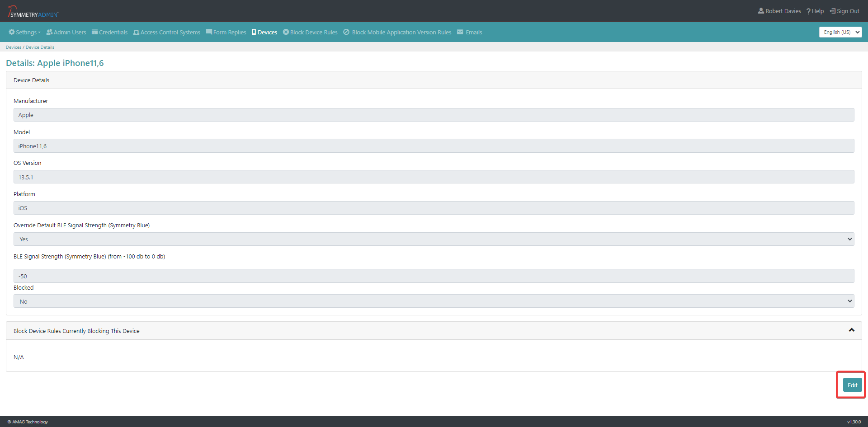Click the Access Control Systems icon
The height and width of the screenshot is (427, 868).
pyautogui.click(x=136, y=33)
